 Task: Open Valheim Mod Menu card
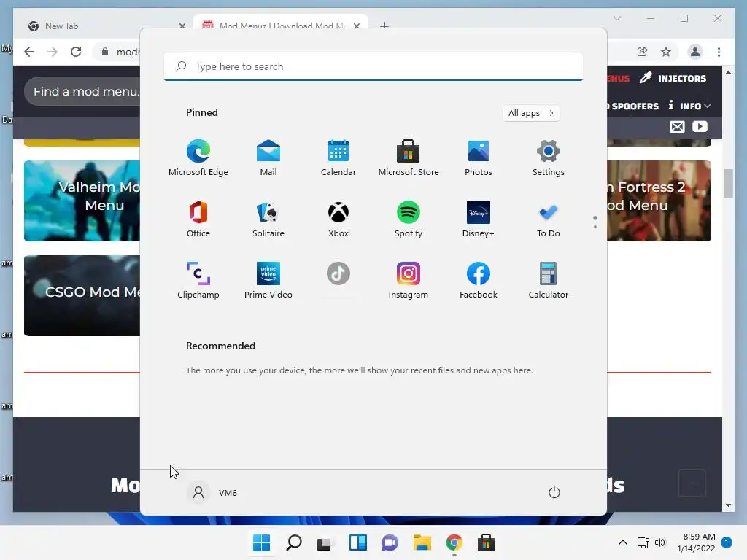point(82,201)
